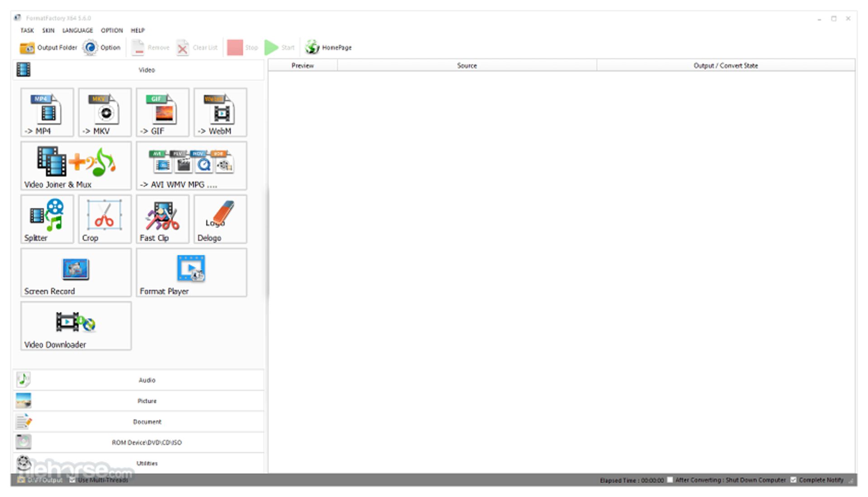The height and width of the screenshot is (497, 868).
Task: Open the -> MP4 converter
Action: coord(47,112)
